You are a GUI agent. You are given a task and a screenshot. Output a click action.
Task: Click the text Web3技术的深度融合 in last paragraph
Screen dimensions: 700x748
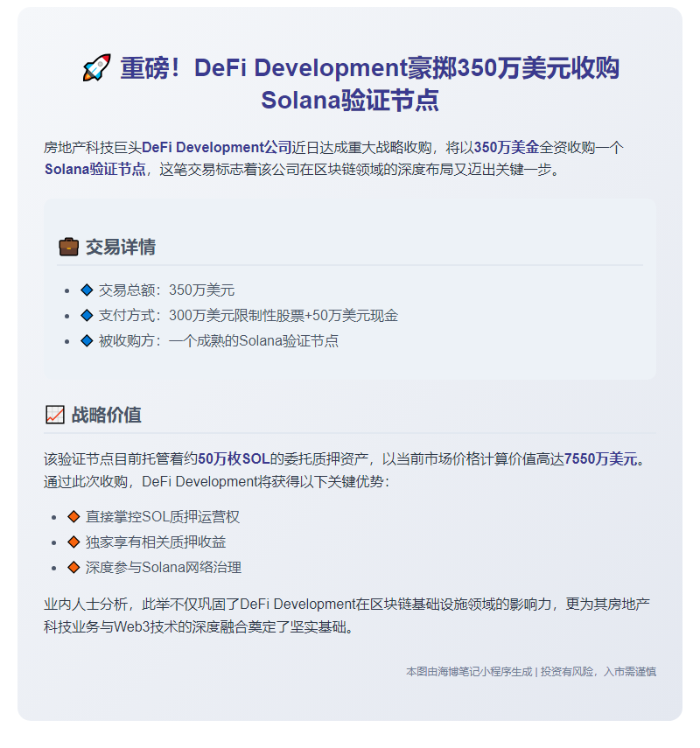pyautogui.click(x=180, y=626)
